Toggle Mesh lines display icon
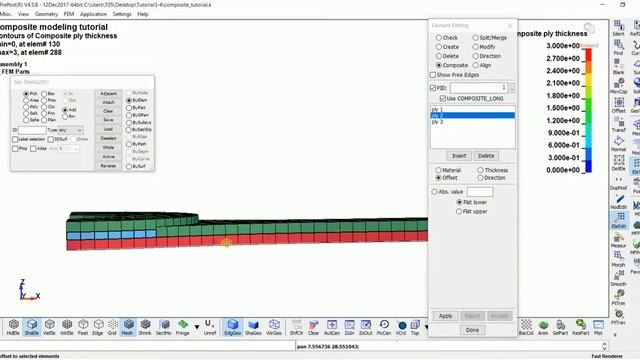This screenshot has height=360, width=640. pos(128,327)
